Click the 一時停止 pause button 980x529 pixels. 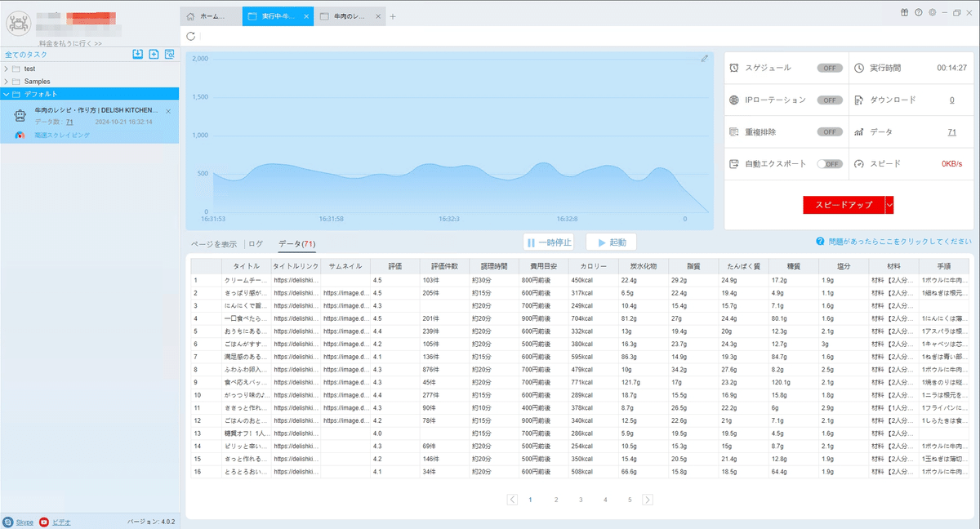pos(549,242)
